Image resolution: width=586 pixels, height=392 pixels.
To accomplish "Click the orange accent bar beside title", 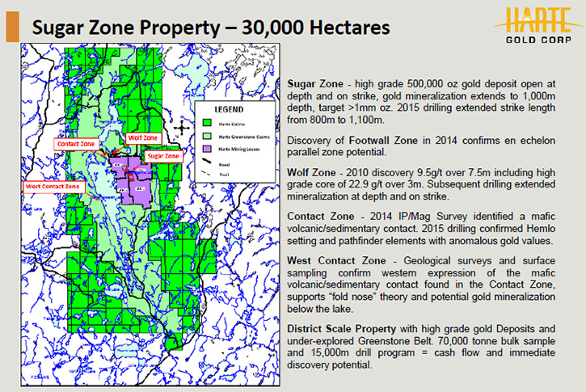I will click(12, 27).
